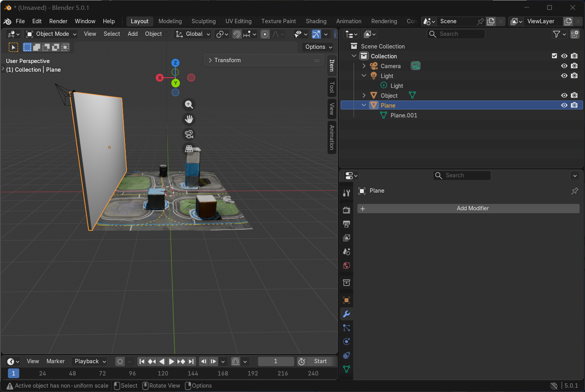The image size is (585, 392).
Task: Toggle the Collection exclude checkbox
Action: click(x=554, y=56)
